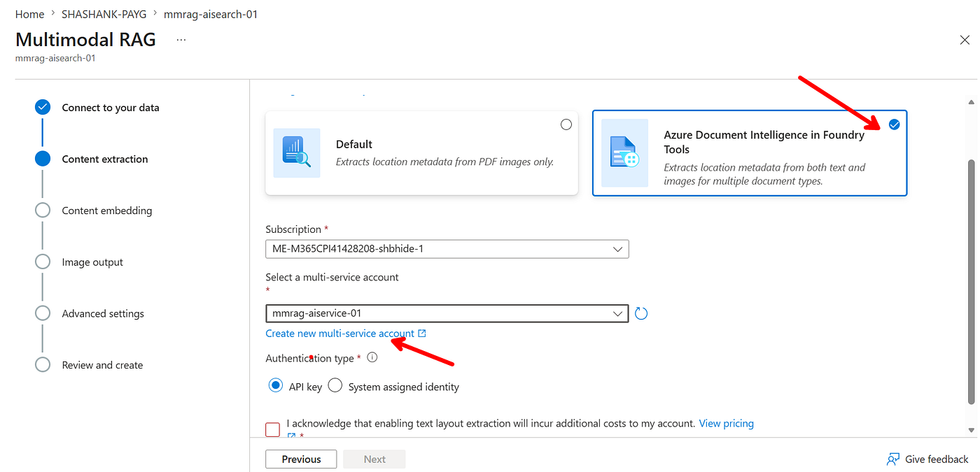Screen dimensions: 980x472
Task: Select the Default extraction option radio
Action: click(x=566, y=124)
